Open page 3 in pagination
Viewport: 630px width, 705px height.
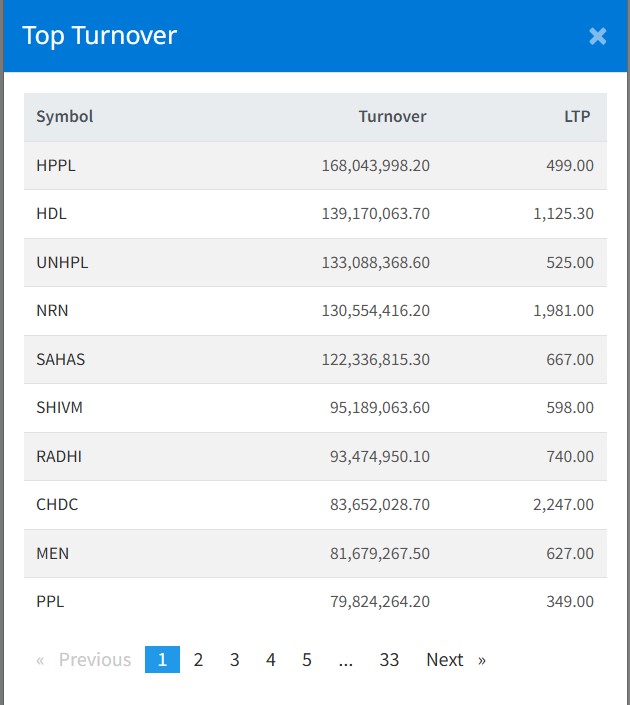[234, 660]
